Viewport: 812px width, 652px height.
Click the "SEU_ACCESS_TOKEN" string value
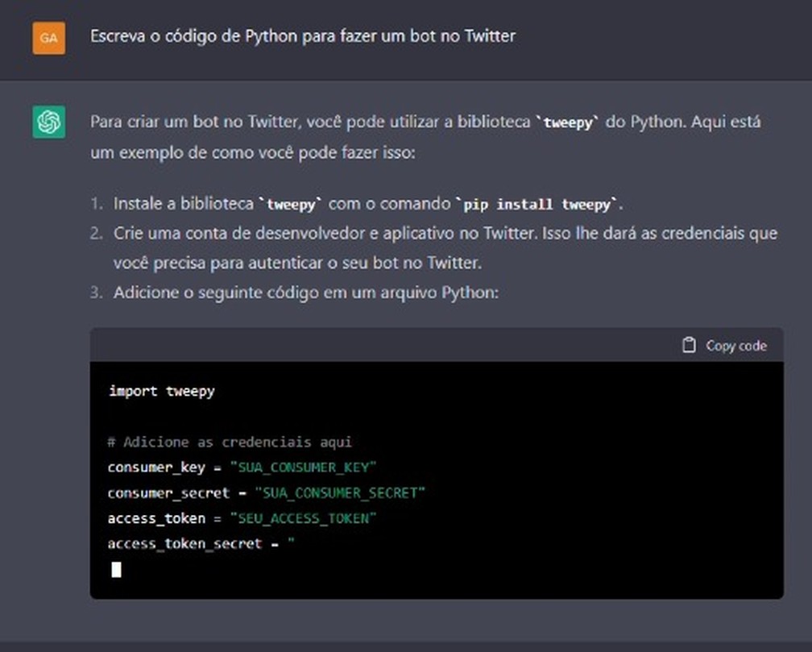click(303, 518)
